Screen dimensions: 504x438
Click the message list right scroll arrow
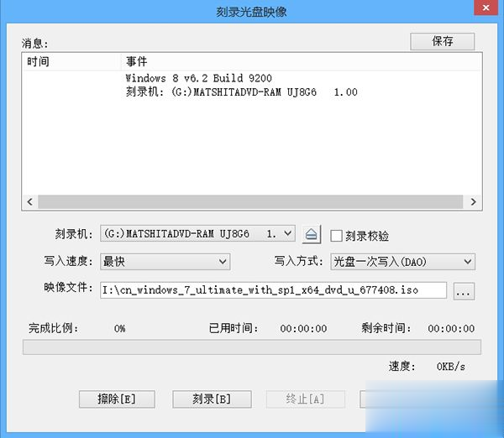point(473,201)
